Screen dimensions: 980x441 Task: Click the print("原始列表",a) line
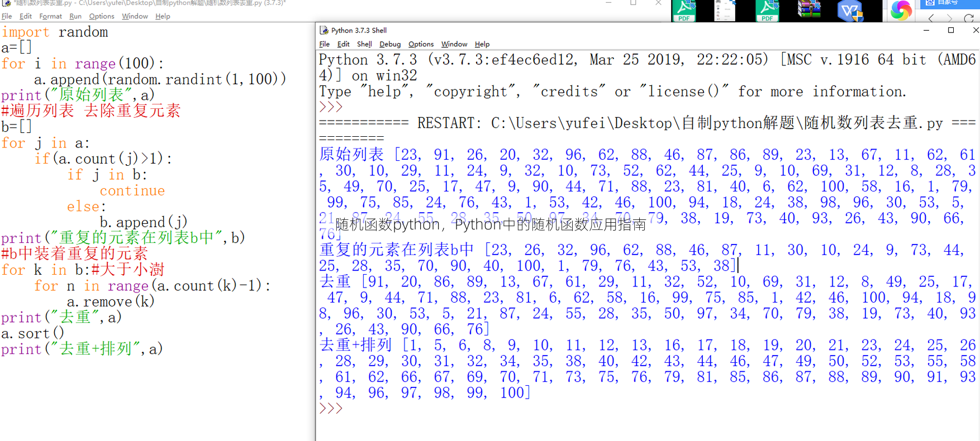click(x=78, y=95)
